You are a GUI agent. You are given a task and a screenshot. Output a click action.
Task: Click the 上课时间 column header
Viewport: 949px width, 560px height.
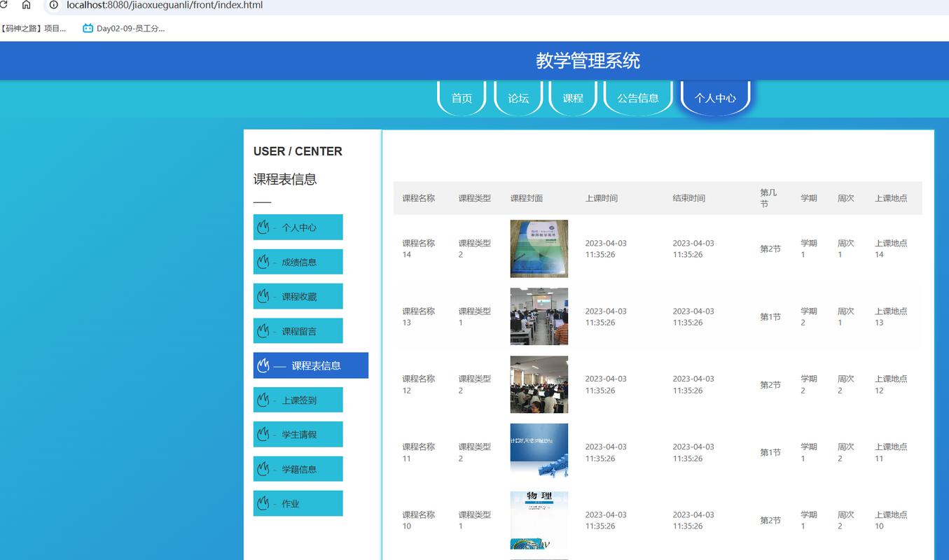[x=602, y=198]
